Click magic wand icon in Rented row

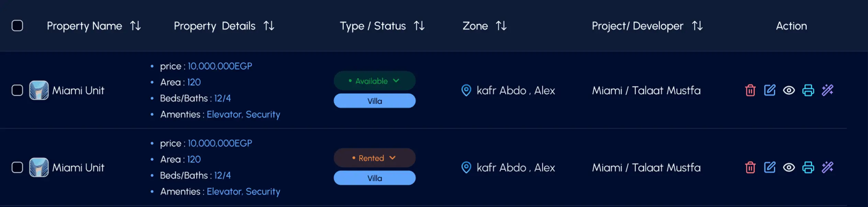[827, 168]
